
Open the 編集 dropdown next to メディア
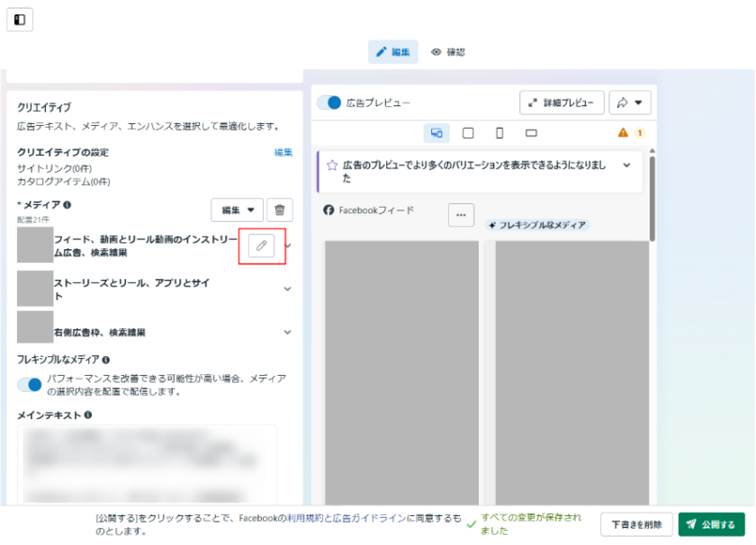tap(238, 210)
